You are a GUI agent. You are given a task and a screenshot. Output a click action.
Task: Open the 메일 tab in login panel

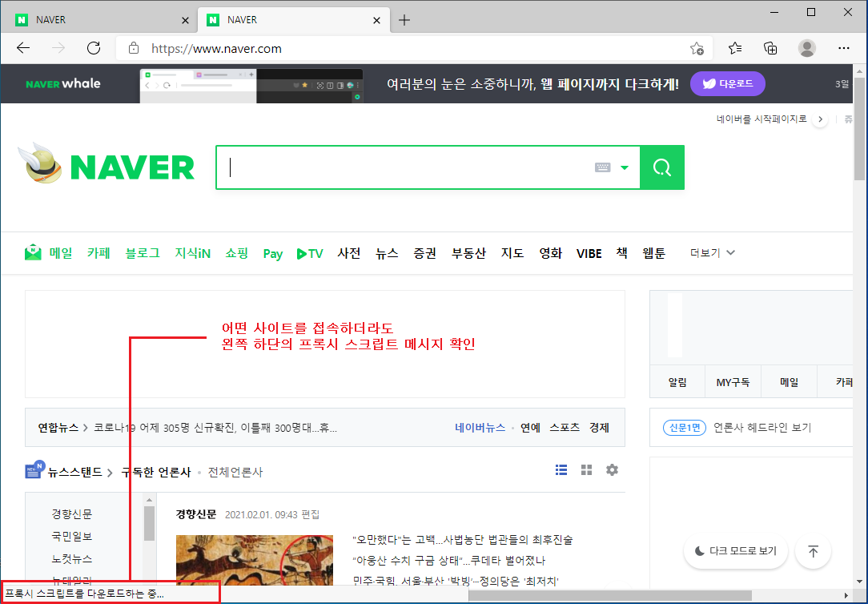pyautogui.click(x=790, y=382)
